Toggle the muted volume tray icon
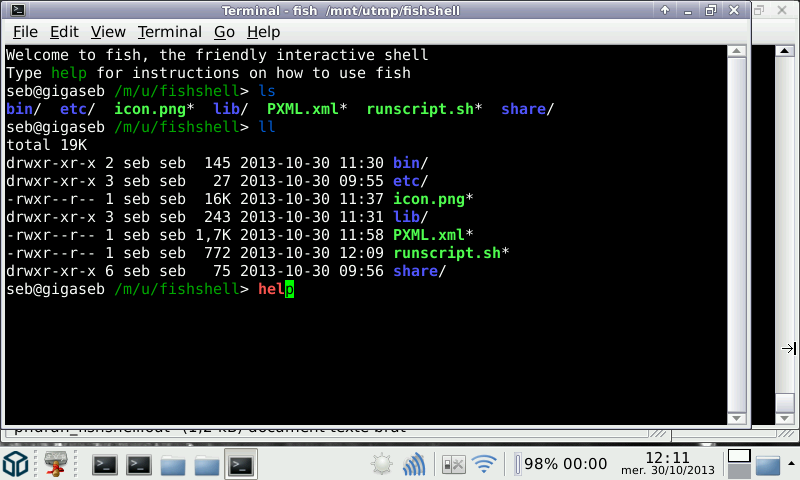The image size is (800, 480). [453, 464]
